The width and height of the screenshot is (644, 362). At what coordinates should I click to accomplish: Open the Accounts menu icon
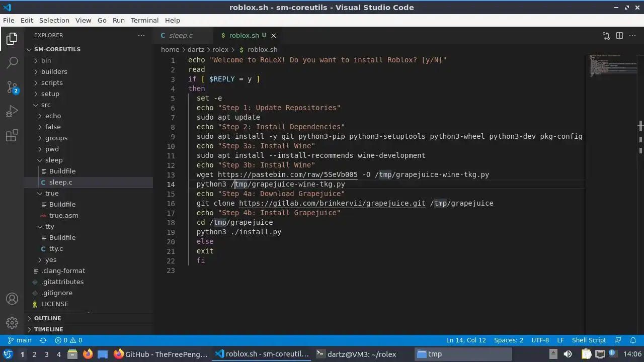[x=12, y=299]
